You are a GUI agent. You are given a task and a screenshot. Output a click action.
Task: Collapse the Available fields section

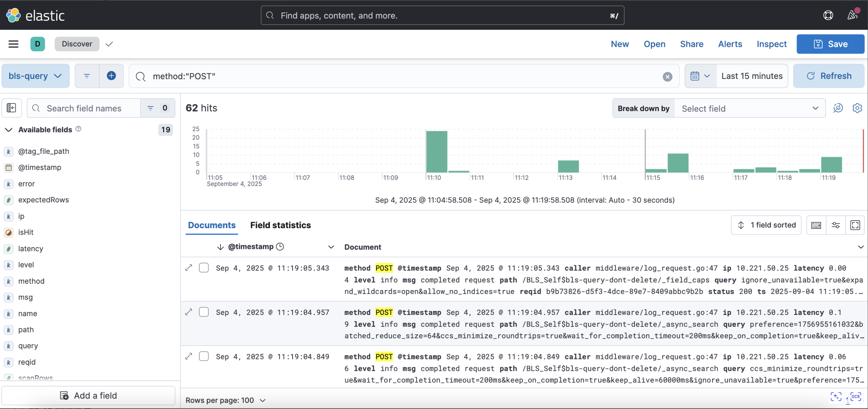click(x=9, y=130)
